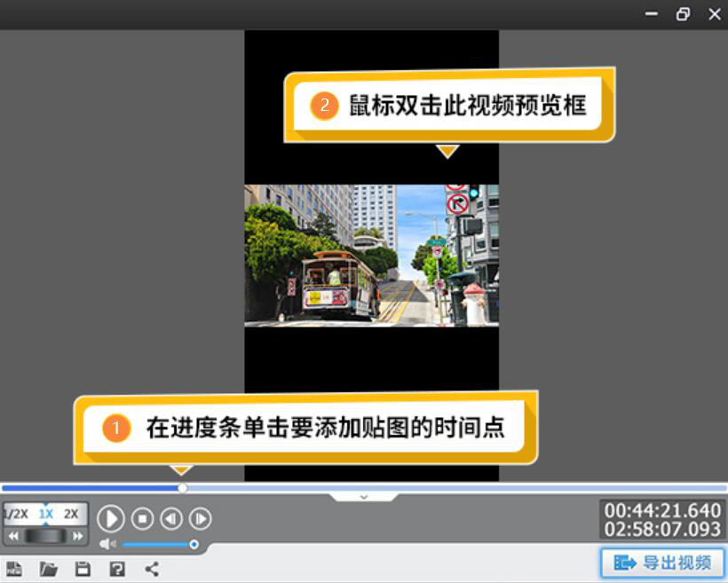Mute audio by clicking the speaker icon
This screenshot has height=583, width=728.
[107, 544]
